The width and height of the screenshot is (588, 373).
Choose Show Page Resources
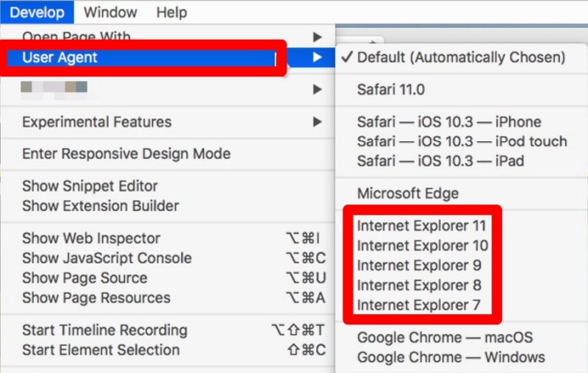pyautogui.click(x=168, y=298)
